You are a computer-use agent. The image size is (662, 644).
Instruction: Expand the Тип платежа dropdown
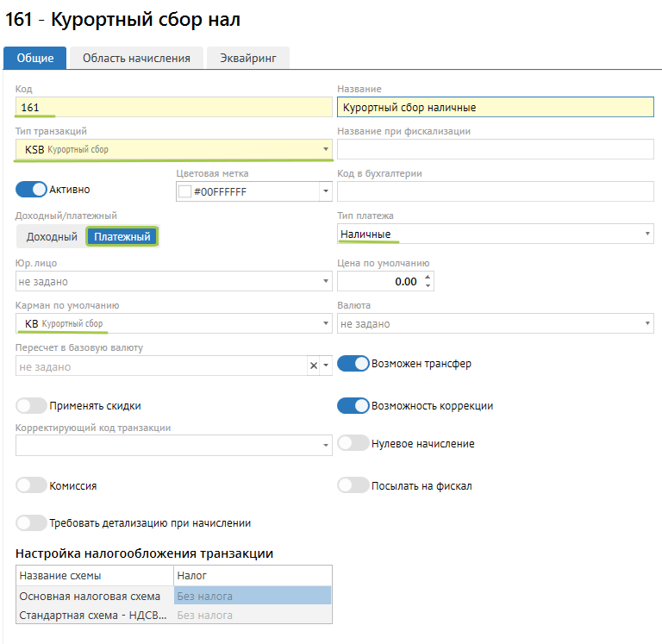tap(647, 234)
